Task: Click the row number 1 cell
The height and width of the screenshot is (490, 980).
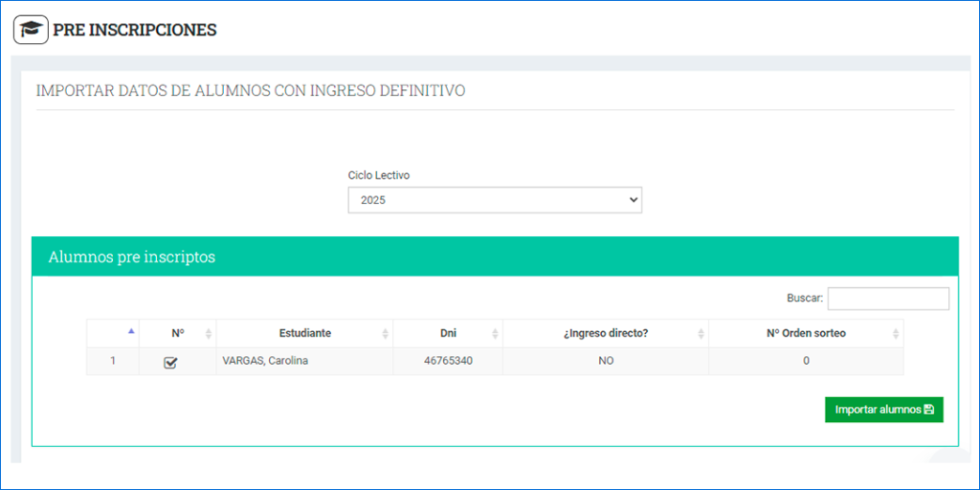Action: 112,361
